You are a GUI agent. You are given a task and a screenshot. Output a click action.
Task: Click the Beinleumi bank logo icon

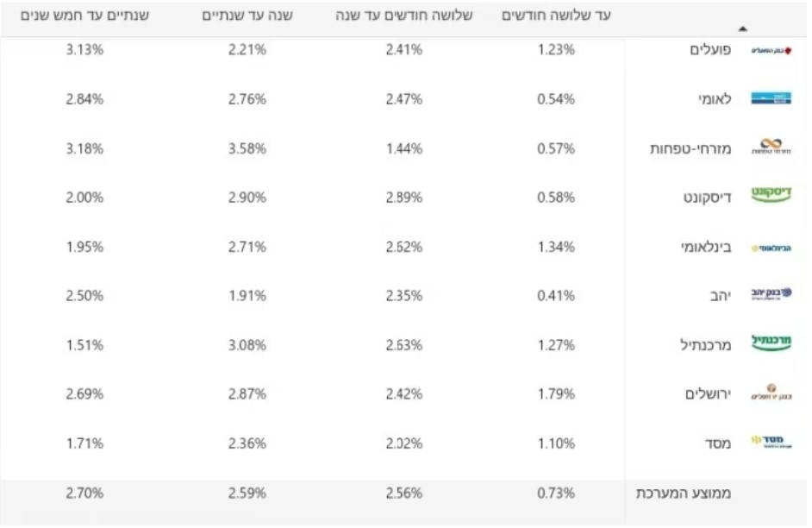coord(771,248)
